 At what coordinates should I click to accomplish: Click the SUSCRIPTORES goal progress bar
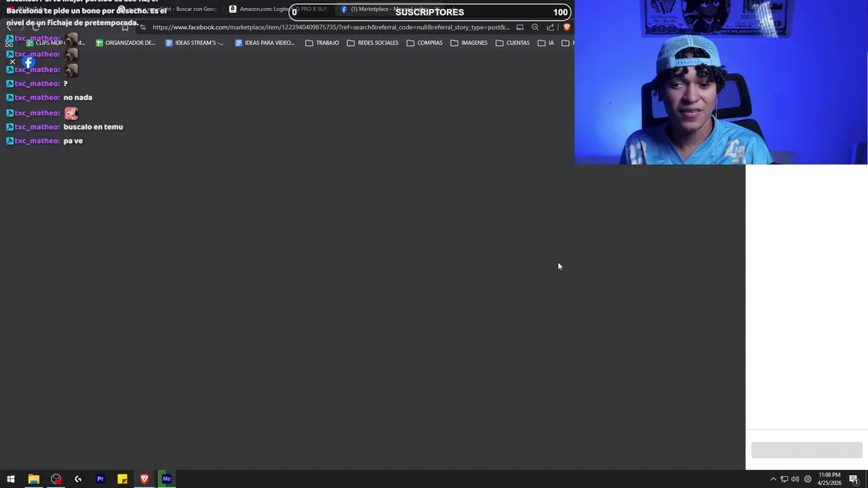(430, 12)
